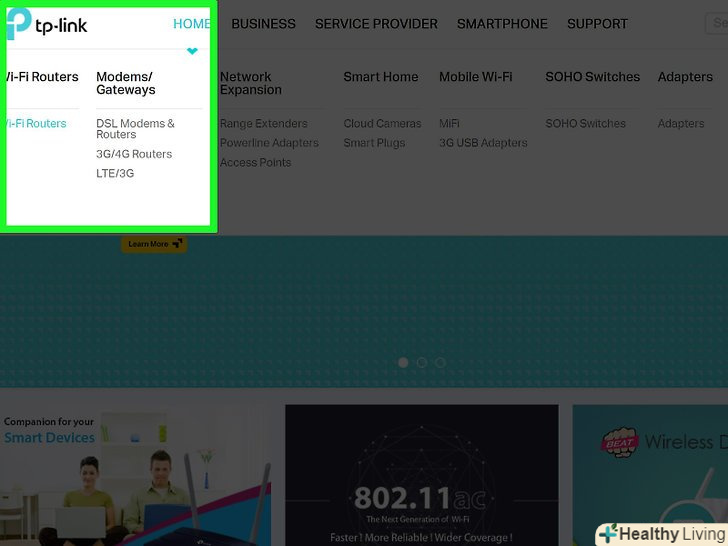728x546 pixels.
Task: Click the search field in header
Action: [716, 23]
